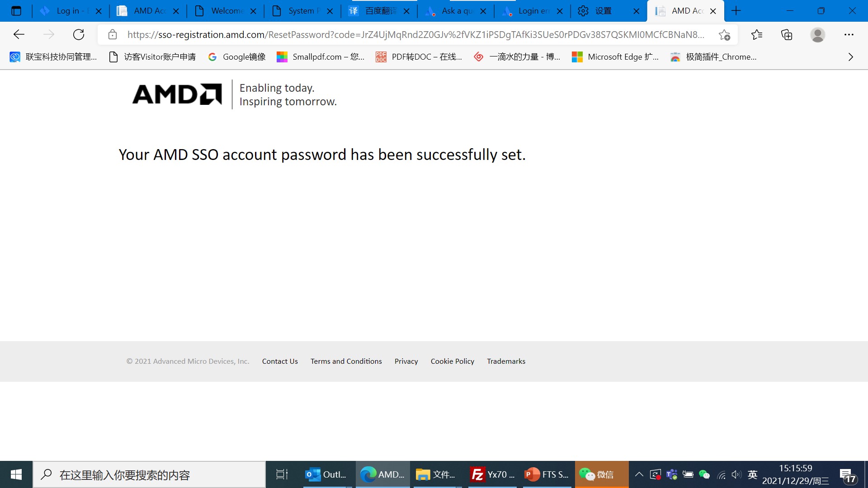868x488 pixels.
Task: Open the Favorites list icon
Action: 756,34
